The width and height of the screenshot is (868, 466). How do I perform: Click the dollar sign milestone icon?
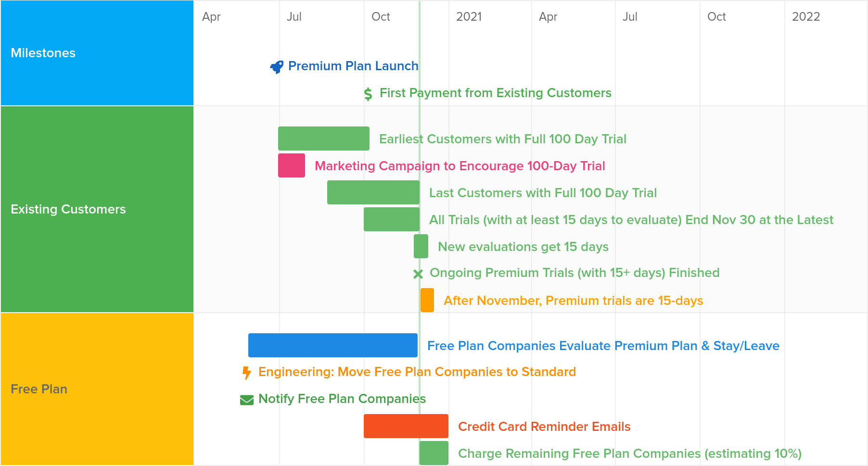[368, 94]
